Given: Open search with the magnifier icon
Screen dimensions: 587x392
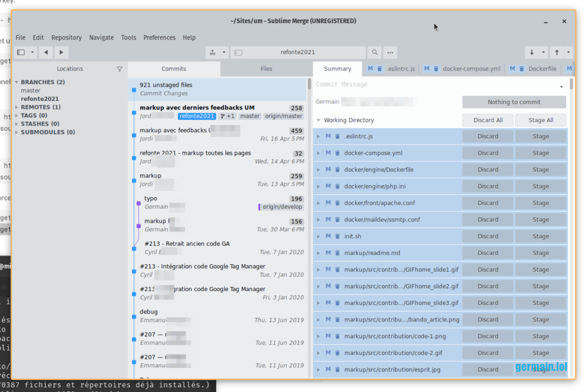Looking at the screenshot, I should [374, 52].
